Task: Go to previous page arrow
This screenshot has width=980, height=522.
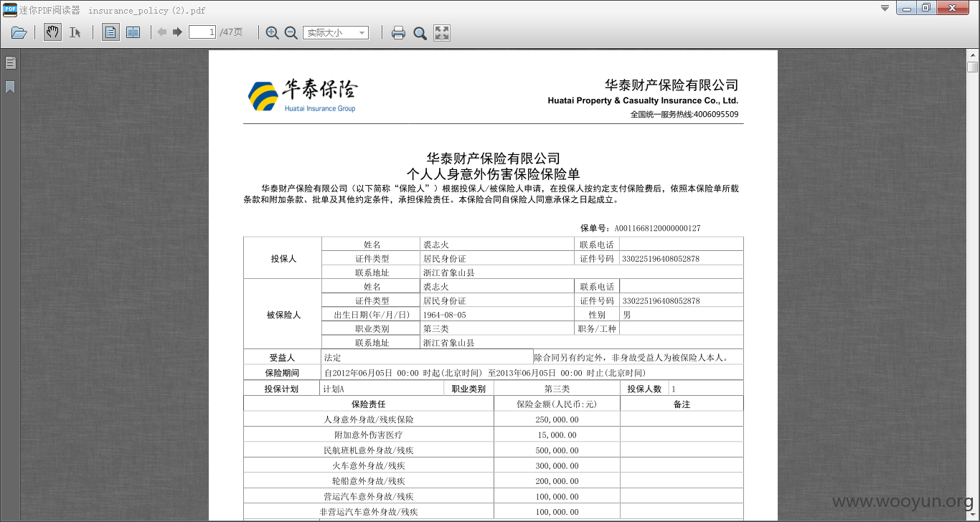Action: 162,32
